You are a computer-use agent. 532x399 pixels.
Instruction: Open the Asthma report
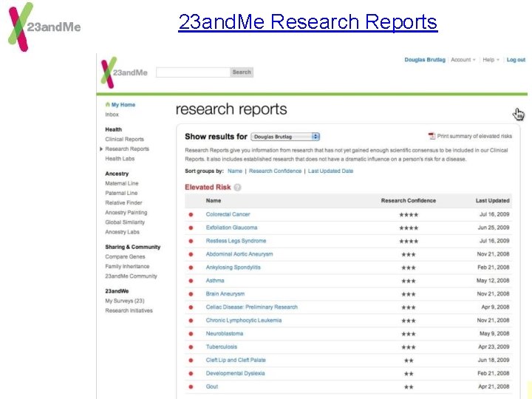(215, 281)
